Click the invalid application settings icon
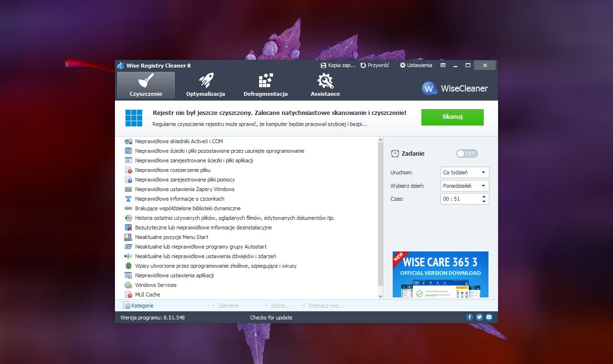Screen dimensions: 613x364 (128, 275)
